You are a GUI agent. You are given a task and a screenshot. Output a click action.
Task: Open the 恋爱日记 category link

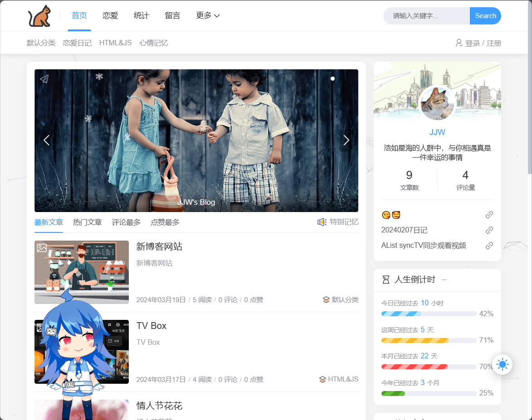pyautogui.click(x=77, y=43)
